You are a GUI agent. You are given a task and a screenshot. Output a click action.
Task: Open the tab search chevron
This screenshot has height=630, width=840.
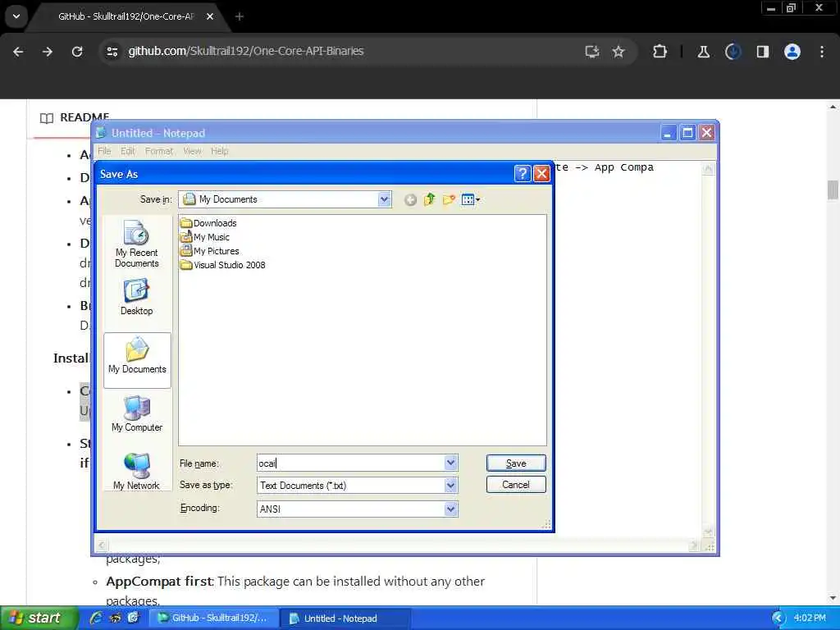(x=16, y=16)
